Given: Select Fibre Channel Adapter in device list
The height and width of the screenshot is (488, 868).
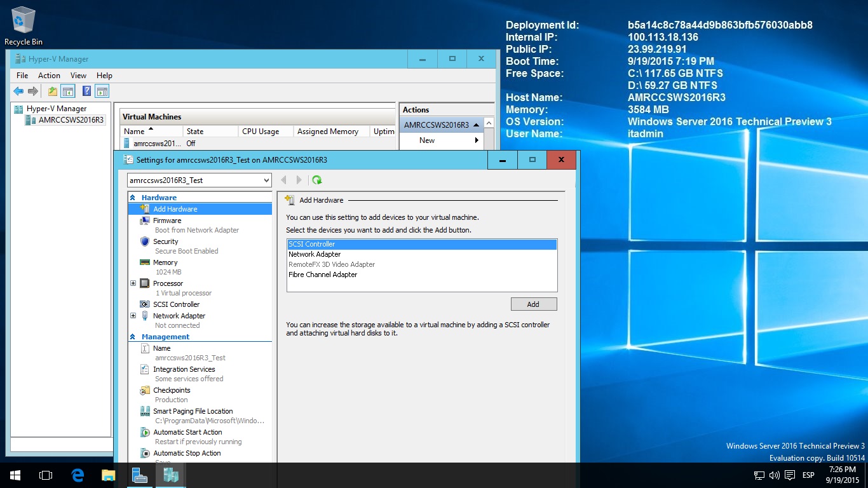Looking at the screenshot, I should (x=323, y=274).
